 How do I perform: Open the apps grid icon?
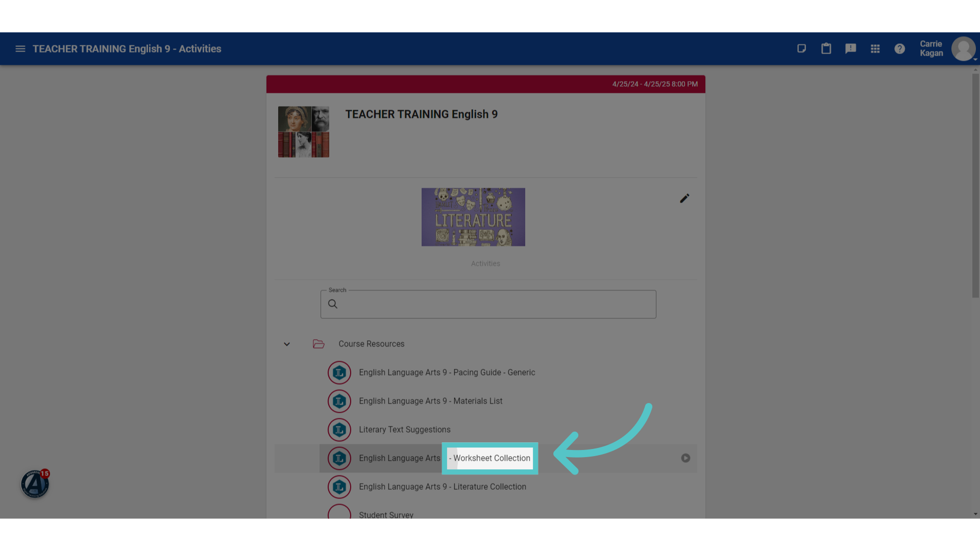pos(875,48)
